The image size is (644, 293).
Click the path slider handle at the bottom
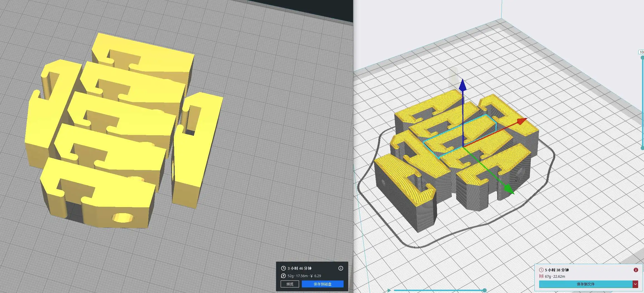coord(484,290)
